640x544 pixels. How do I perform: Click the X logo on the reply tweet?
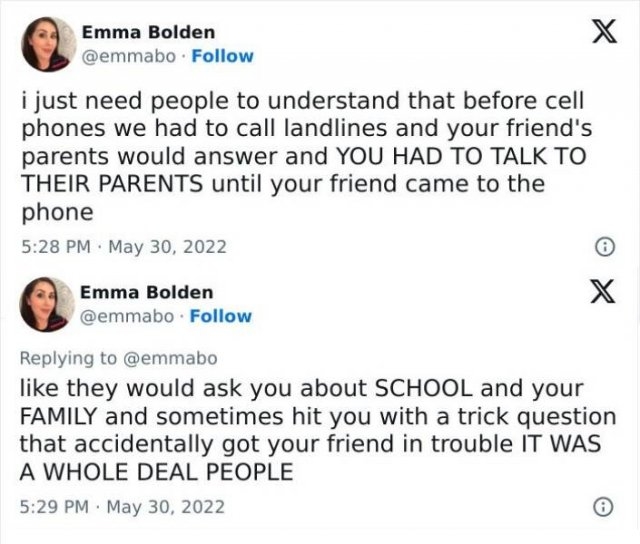pyautogui.click(x=599, y=299)
